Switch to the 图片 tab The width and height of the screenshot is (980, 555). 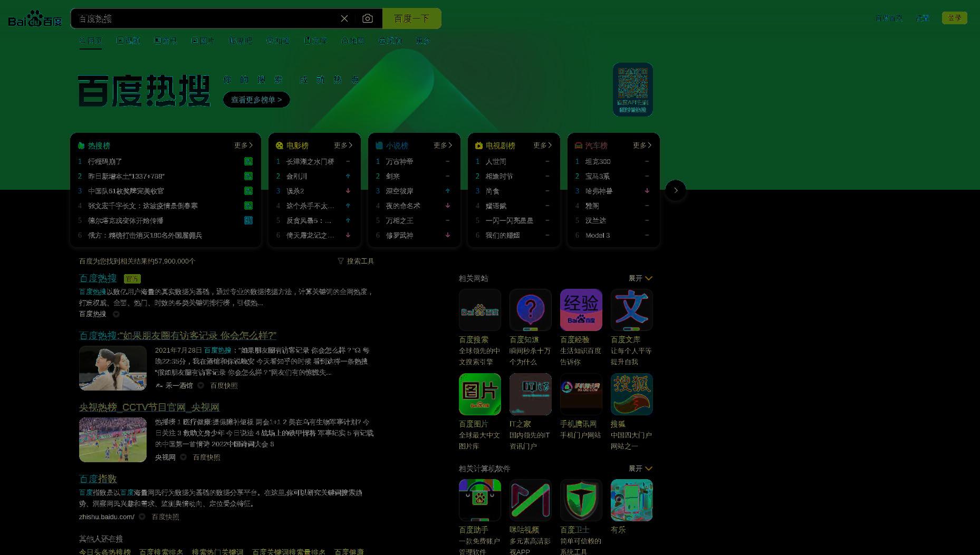point(203,41)
